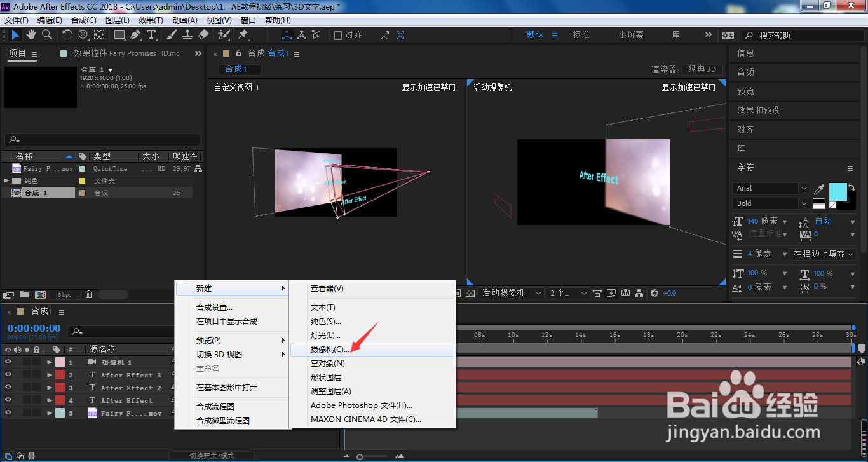Select the Hand tool
This screenshot has height=462, width=868.
click(31, 35)
